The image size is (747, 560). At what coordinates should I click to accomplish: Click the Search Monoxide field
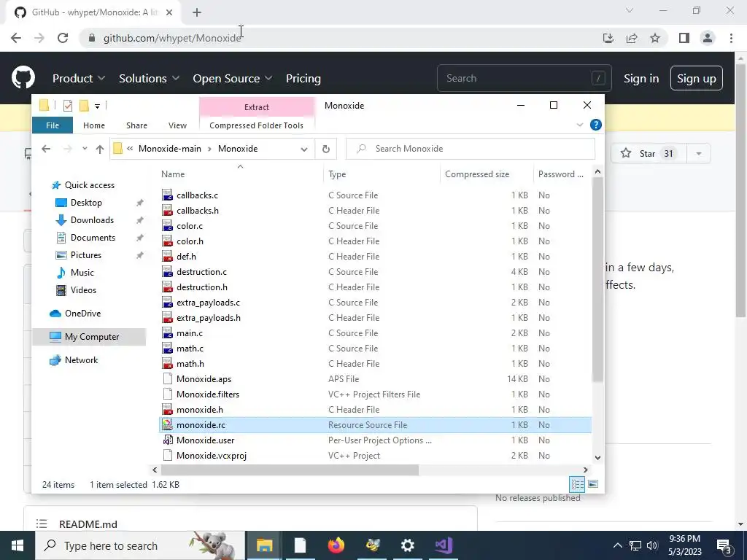click(x=471, y=149)
